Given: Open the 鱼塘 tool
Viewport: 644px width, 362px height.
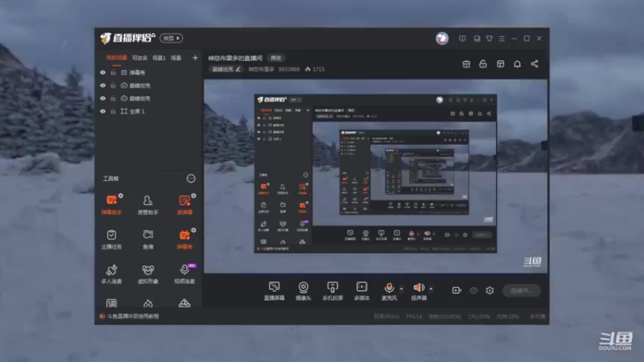Looking at the screenshot, I should (x=148, y=239).
